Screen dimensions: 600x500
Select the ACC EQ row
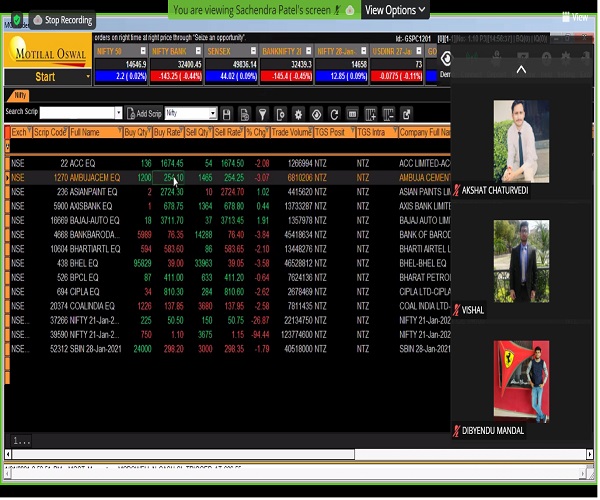click(228, 164)
